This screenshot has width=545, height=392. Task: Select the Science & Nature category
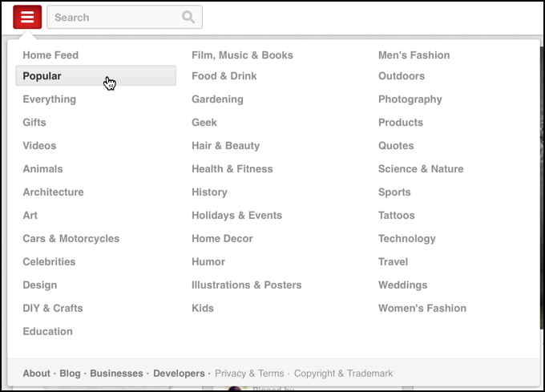pyautogui.click(x=421, y=169)
